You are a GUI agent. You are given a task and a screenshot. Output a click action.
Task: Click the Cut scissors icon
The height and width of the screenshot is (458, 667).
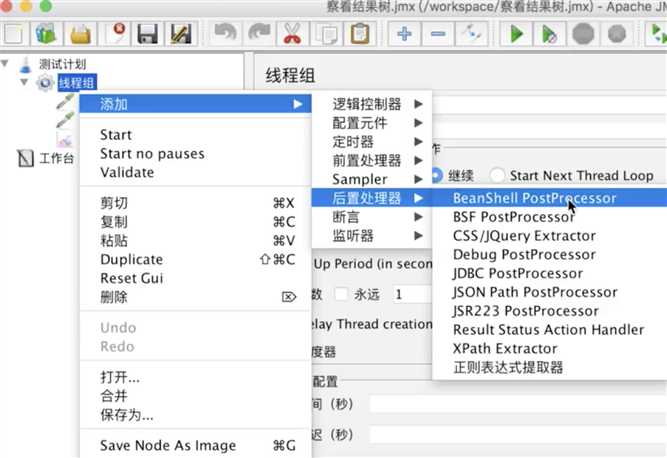point(292,34)
